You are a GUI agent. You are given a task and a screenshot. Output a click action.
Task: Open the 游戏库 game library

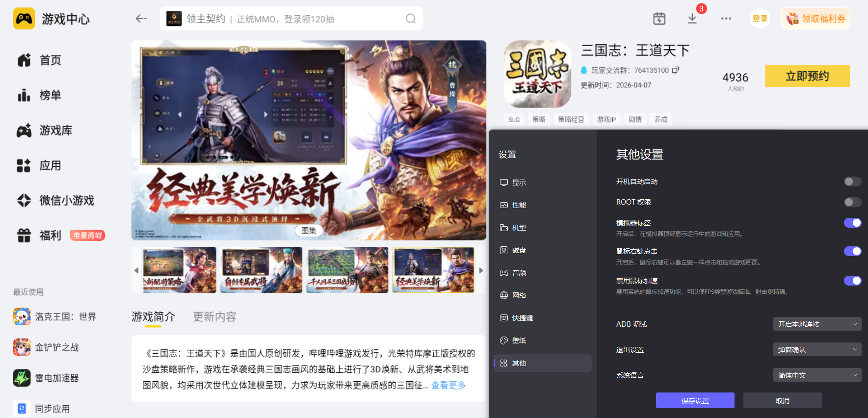pyautogui.click(x=45, y=131)
